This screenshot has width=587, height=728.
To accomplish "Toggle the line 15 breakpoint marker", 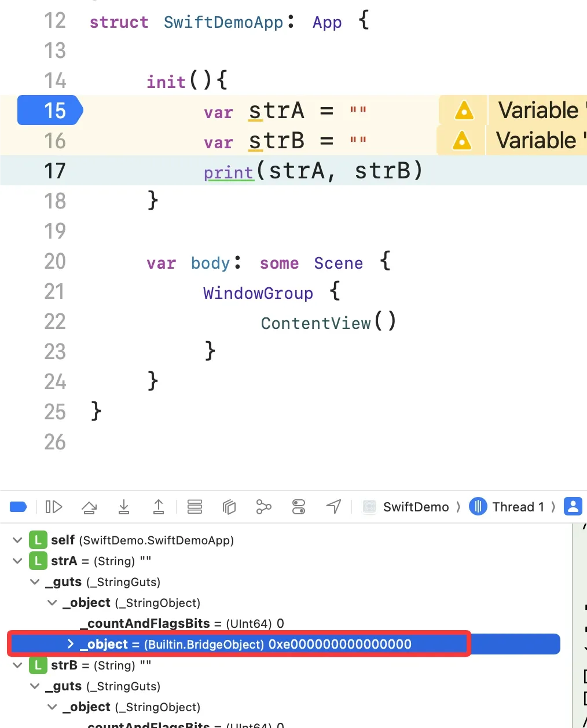I will point(50,110).
